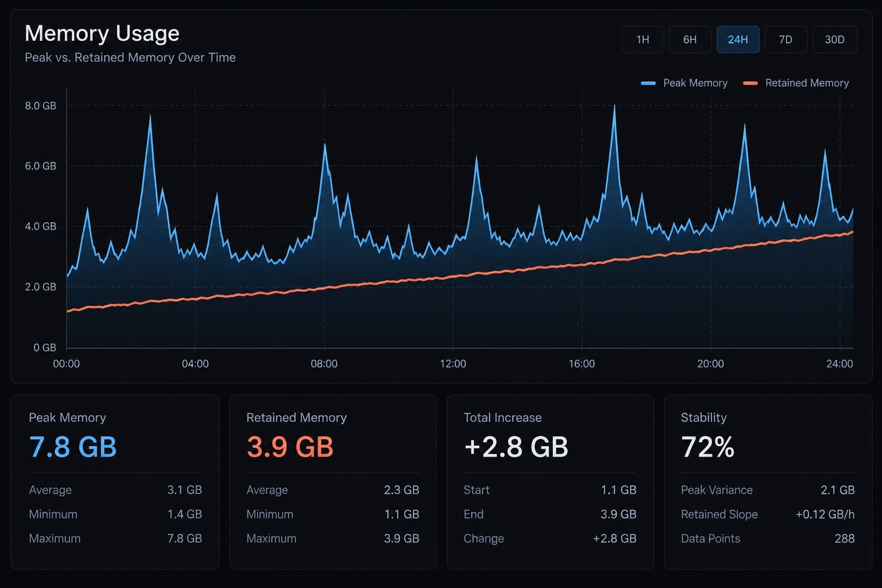Viewport: 882px width, 588px height.
Task: Click the 72% Stability value
Action: point(707,447)
